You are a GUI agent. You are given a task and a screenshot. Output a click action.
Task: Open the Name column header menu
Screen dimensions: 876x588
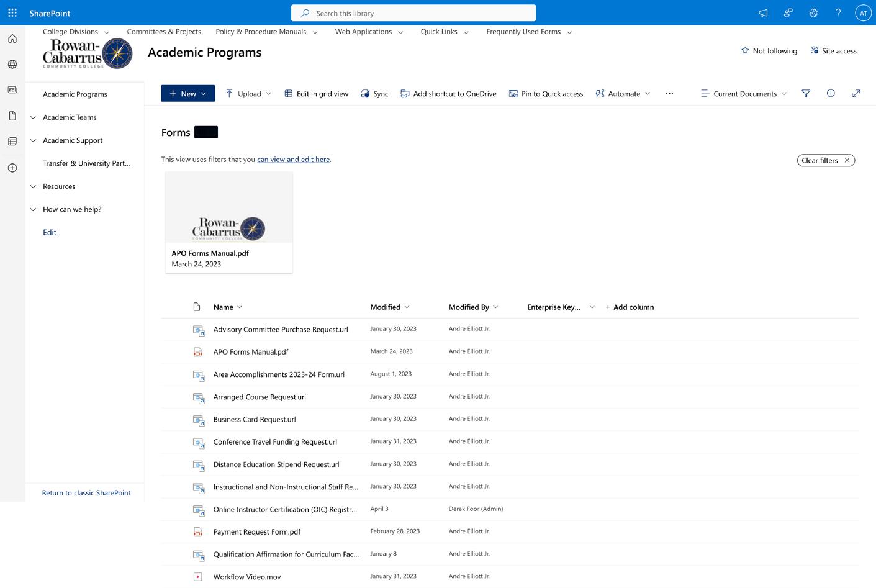click(228, 307)
